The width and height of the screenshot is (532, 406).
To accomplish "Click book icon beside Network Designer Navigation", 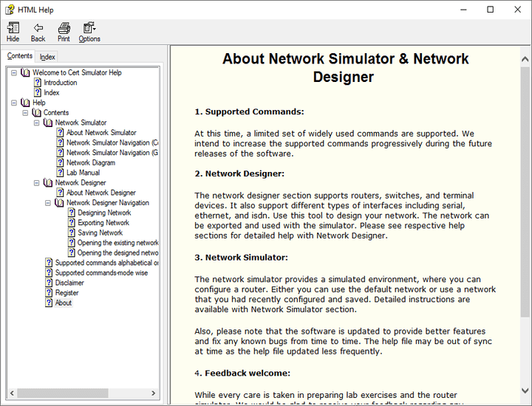I will tap(59, 203).
